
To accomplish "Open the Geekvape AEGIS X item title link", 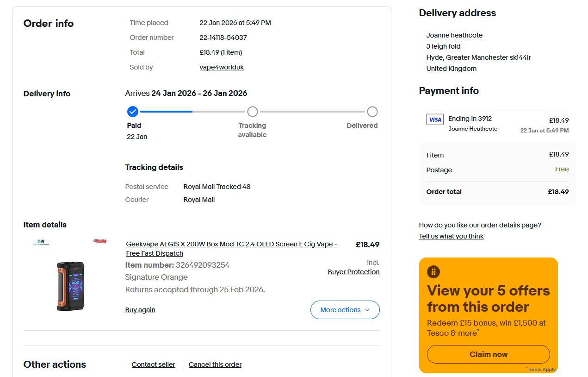I will 232,249.
